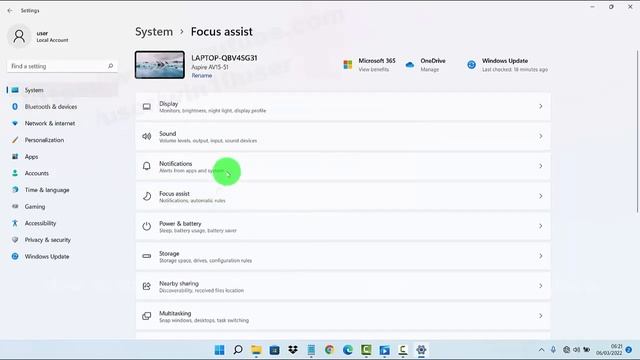Click the Sound speaker icon
The image size is (640, 360).
click(147, 136)
